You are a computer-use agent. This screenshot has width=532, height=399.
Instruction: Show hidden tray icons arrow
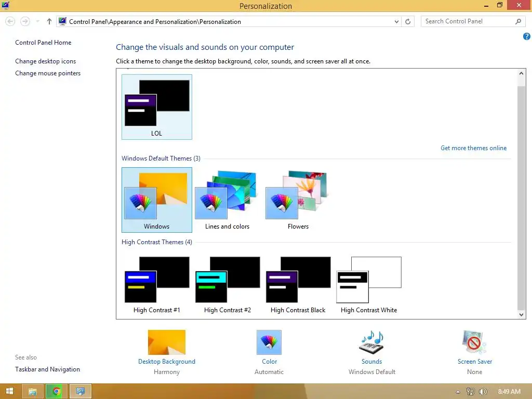pos(458,392)
